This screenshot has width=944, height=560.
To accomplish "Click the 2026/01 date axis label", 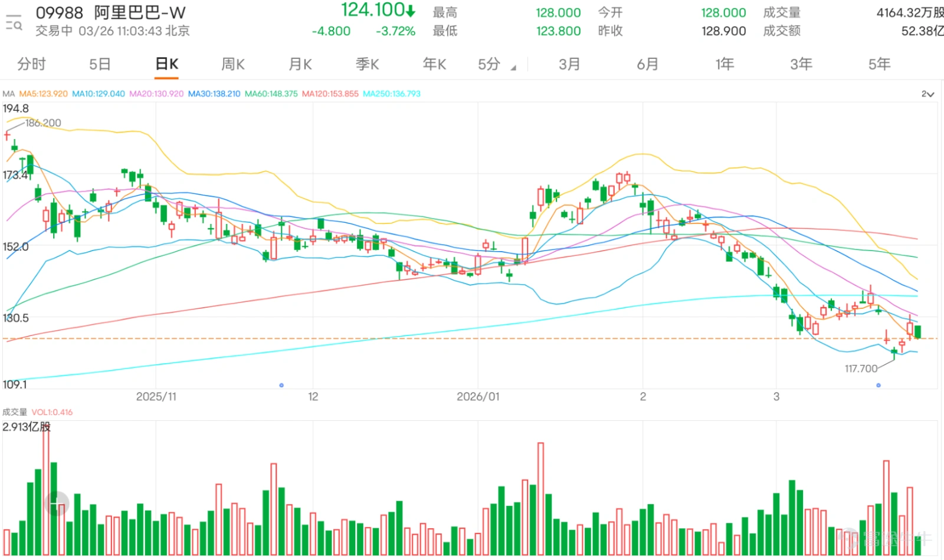I will click(x=478, y=396).
